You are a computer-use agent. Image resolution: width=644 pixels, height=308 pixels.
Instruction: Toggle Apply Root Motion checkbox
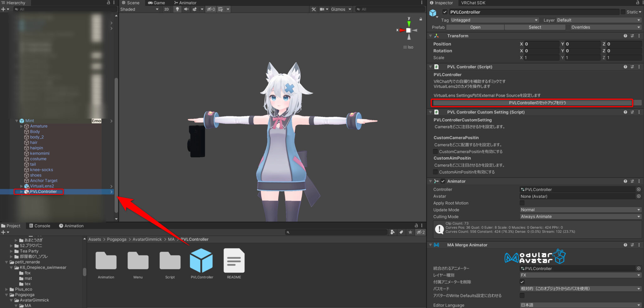click(522, 203)
